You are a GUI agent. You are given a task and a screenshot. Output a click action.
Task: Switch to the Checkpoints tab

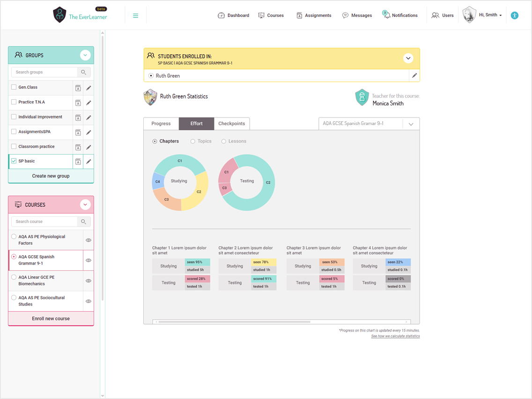231,124
